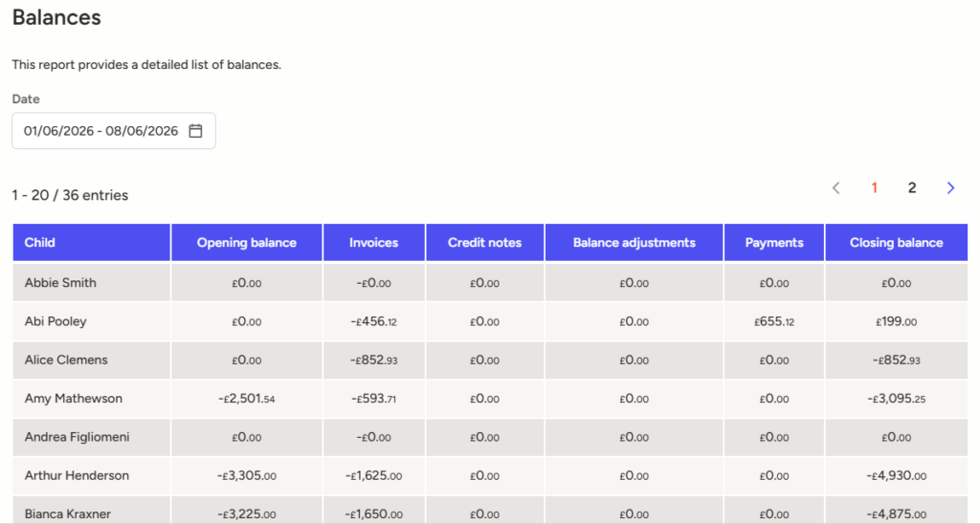Click Arthur Henderson's closing balance -£4,930.00

click(896, 476)
